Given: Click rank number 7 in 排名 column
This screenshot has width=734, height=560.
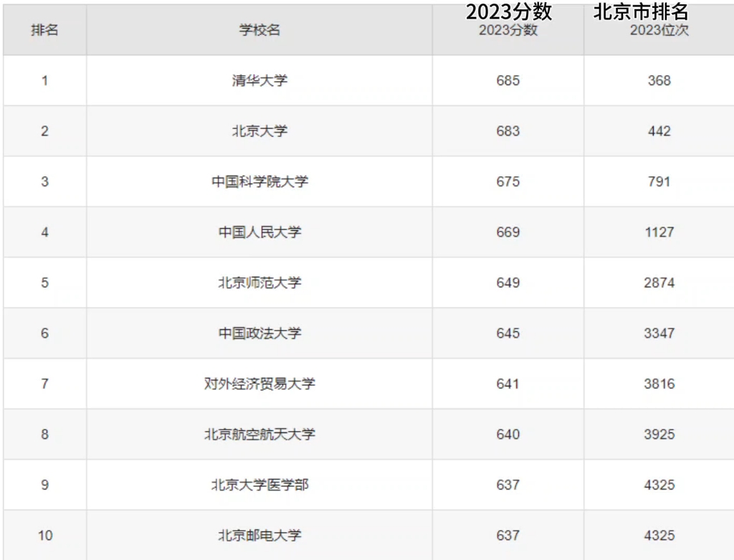Looking at the screenshot, I should 44,384.
